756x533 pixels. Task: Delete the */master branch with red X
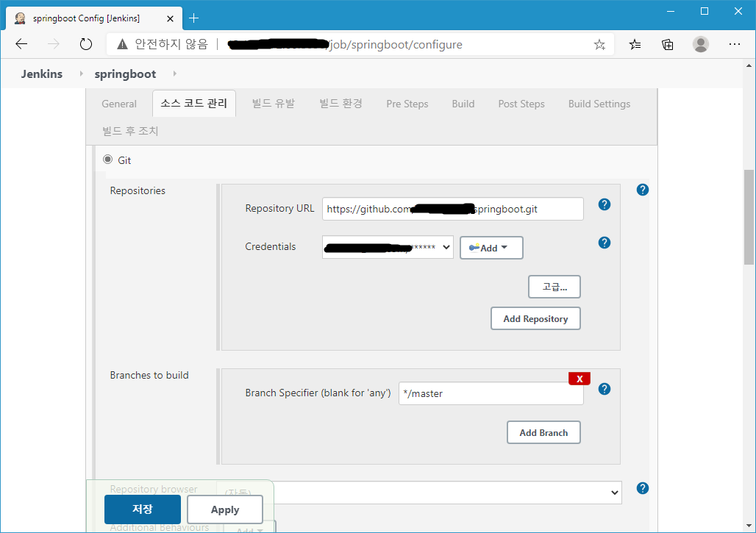pos(580,379)
